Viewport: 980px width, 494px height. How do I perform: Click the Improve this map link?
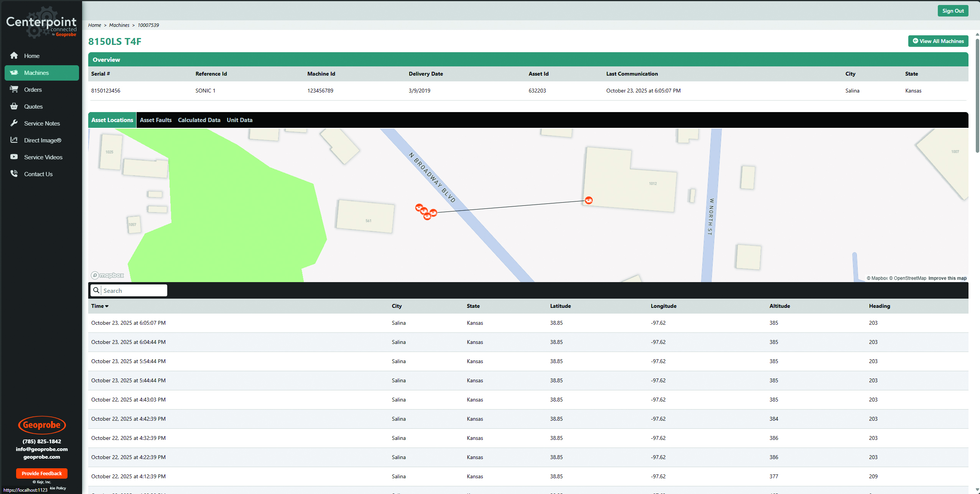[947, 278]
